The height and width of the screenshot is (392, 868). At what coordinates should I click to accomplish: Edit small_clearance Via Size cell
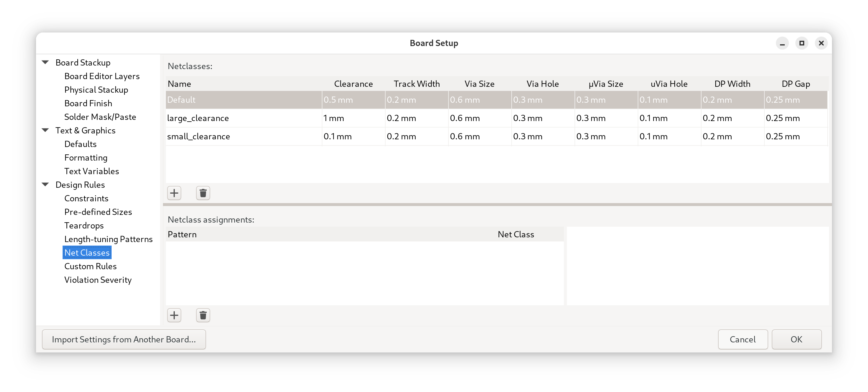(480, 136)
